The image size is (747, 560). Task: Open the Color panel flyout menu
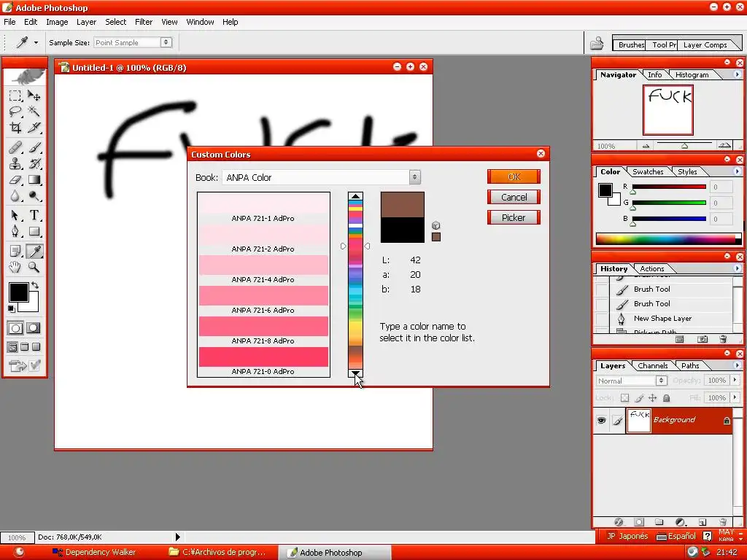click(737, 171)
